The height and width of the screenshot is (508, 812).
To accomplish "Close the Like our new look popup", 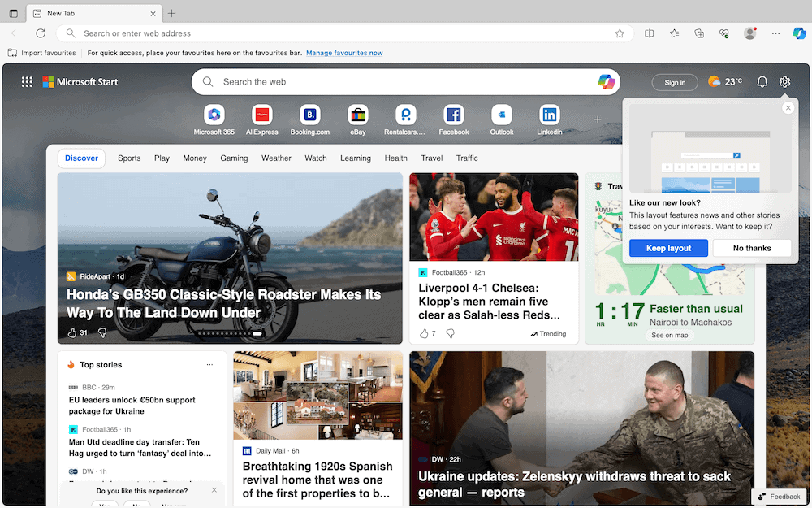I will [788, 108].
